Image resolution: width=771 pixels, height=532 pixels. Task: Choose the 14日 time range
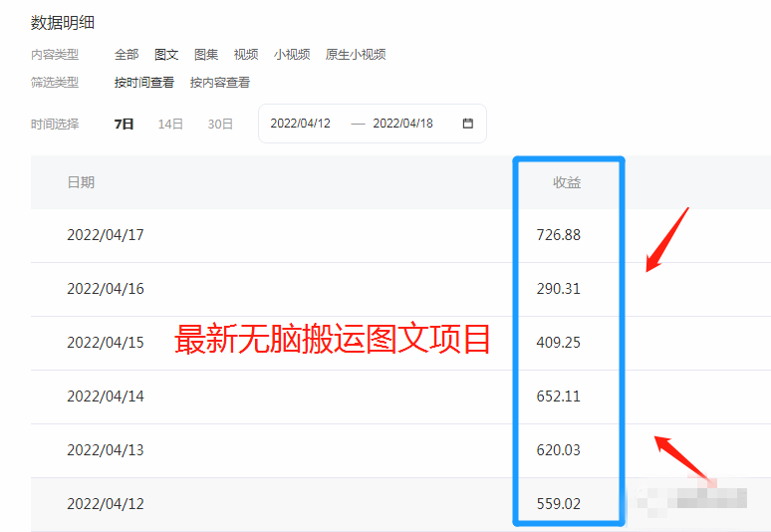pyautogui.click(x=170, y=124)
